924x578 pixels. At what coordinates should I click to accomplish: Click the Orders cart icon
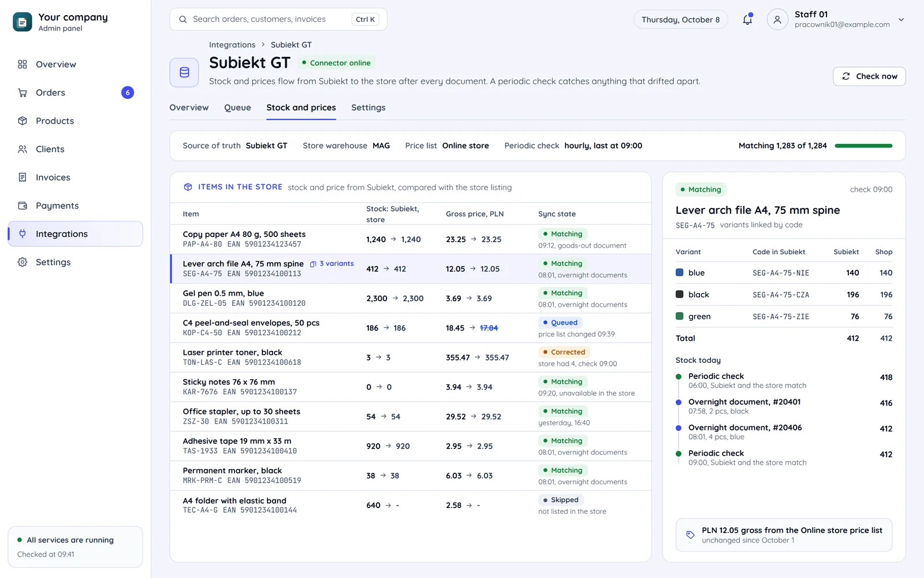tap(23, 92)
